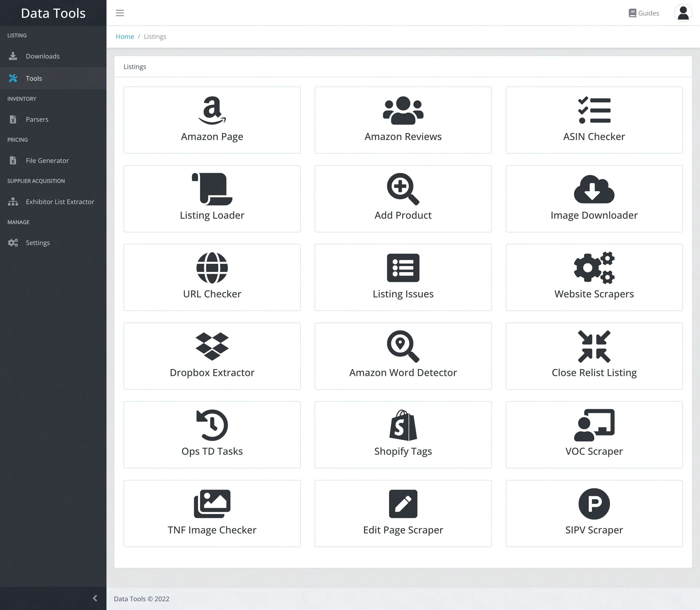Click the Data Tools brand title

pos(53,13)
